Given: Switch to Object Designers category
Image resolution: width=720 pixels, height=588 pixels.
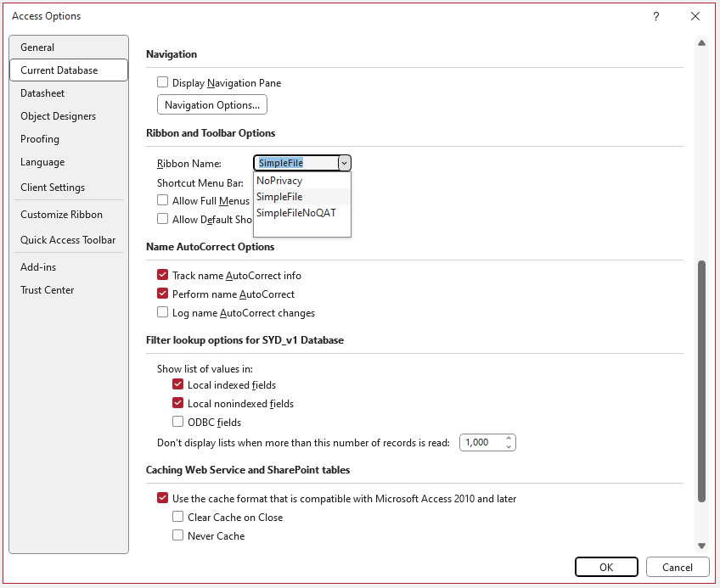Looking at the screenshot, I should pyautogui.click(x=69, y=116).
